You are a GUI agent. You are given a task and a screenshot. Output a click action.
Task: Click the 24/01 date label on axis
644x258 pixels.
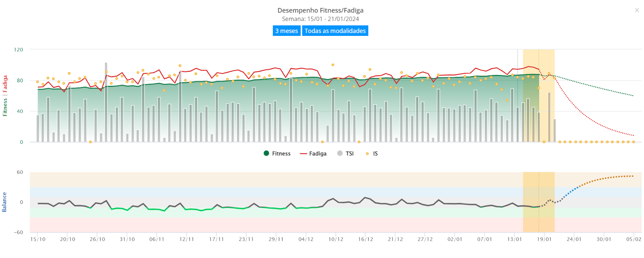(574, 239)
